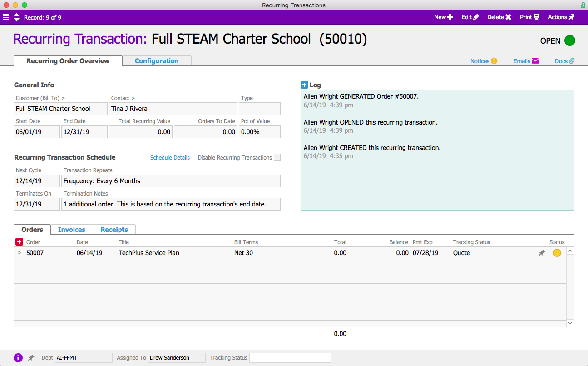Click the Dept field AI-FFMT
This screenshot has width=588, height=366.
84,358
